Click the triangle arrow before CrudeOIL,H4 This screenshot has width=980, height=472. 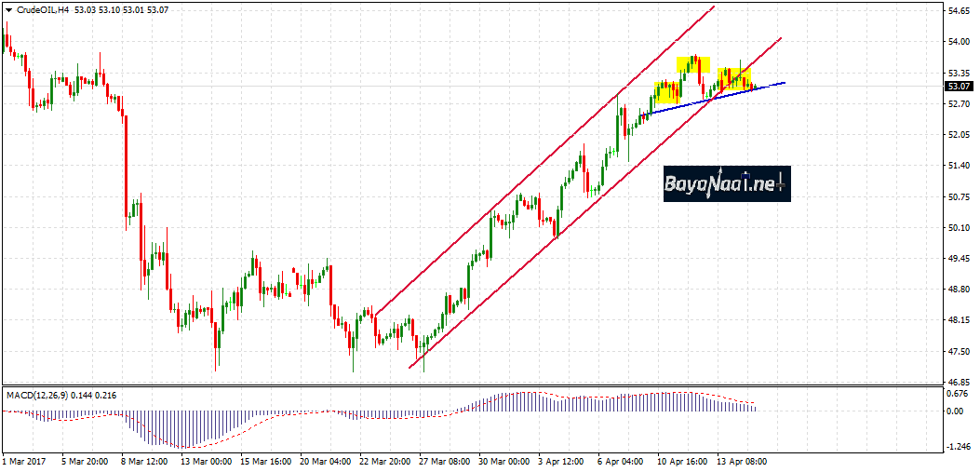pyautogui.click(x=9, y=9)
